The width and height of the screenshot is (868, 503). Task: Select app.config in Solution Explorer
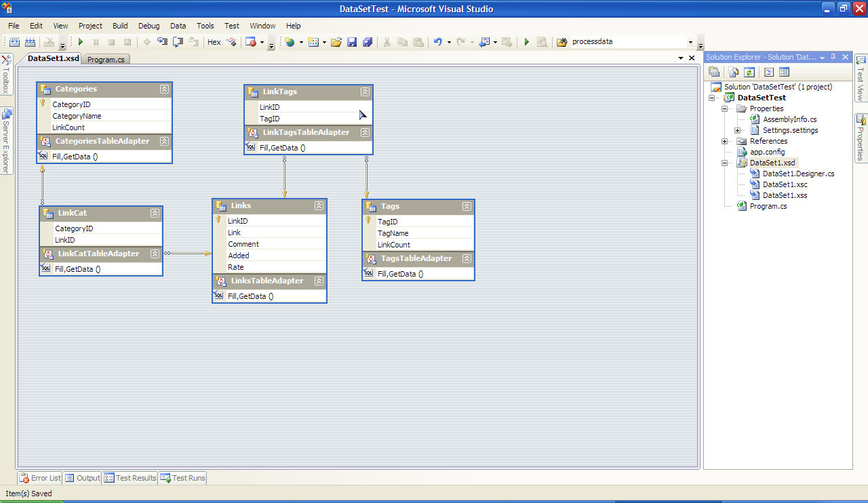(767, 152)
